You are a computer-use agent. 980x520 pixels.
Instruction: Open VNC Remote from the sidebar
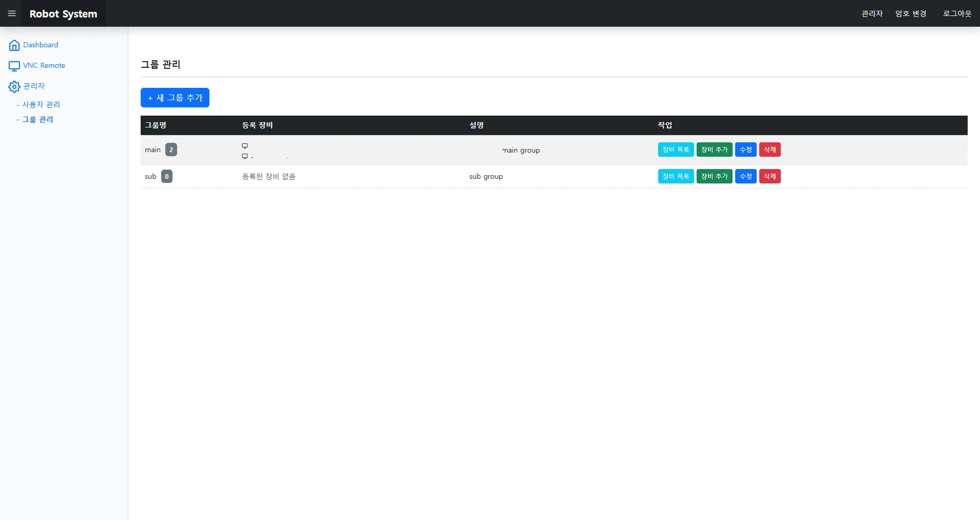tap(44, 65)
